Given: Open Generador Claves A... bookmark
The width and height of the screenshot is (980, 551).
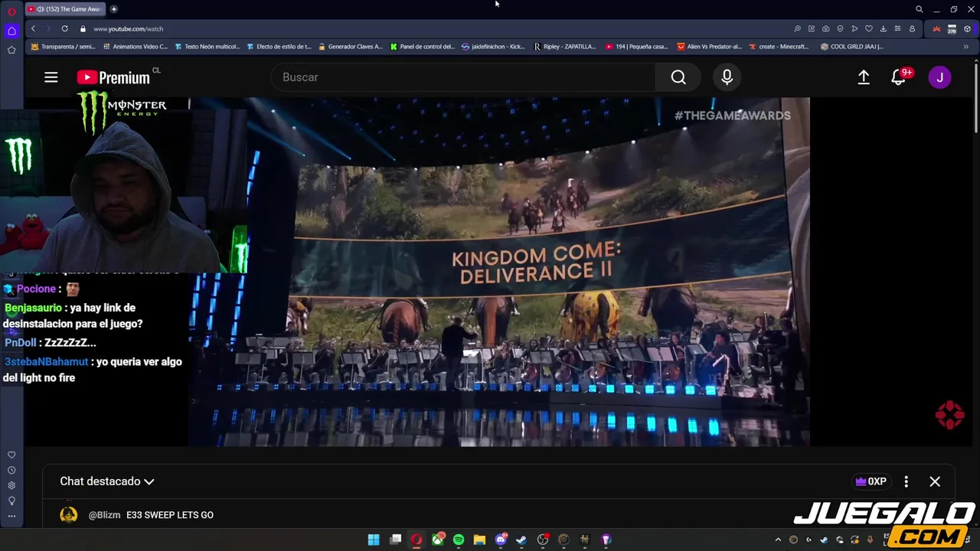Looking at the screenshot, I should 350,47.
